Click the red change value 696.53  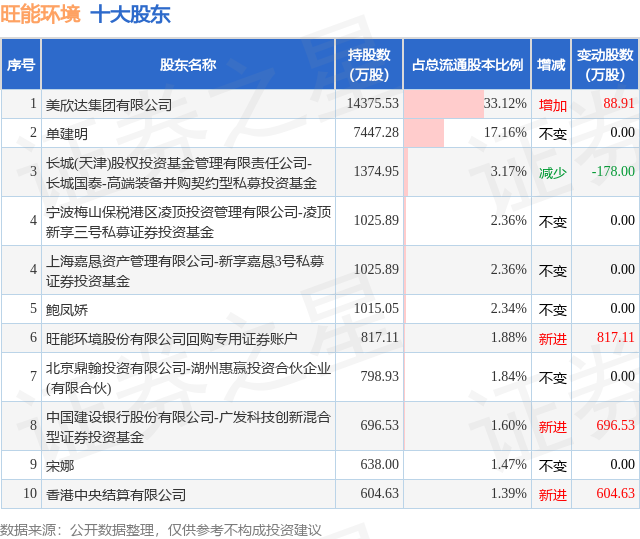click(616, 425)
